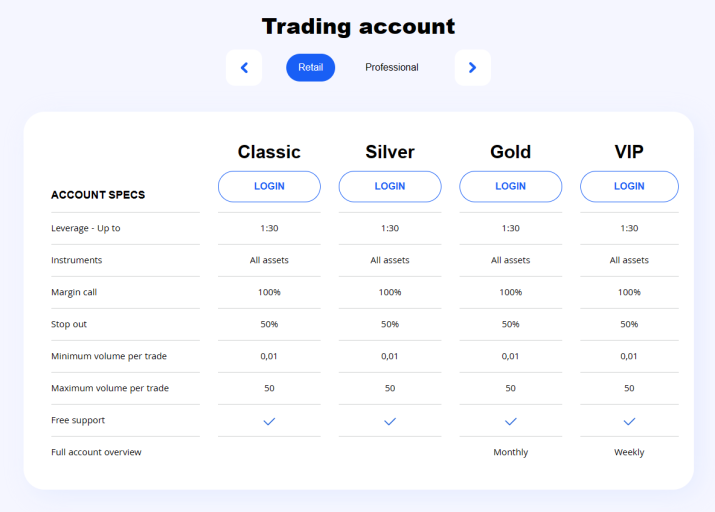Click LOGIN under Gold account

[511, 186]
